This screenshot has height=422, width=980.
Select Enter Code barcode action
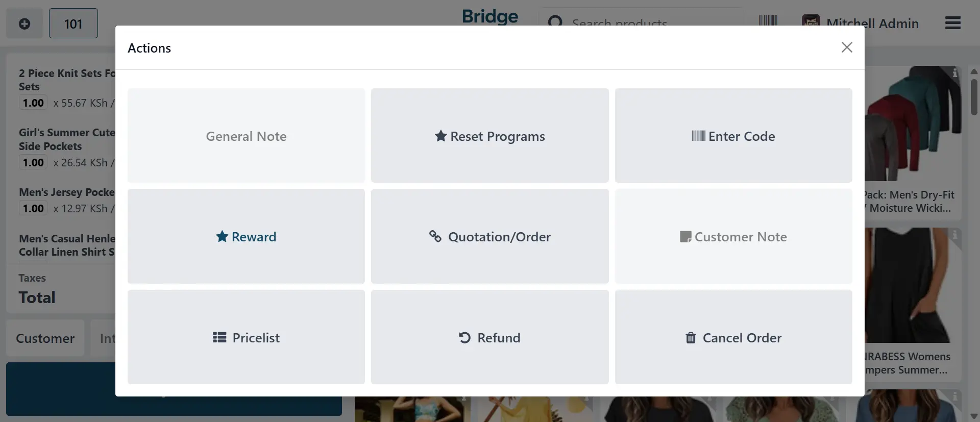coord(733,136)
